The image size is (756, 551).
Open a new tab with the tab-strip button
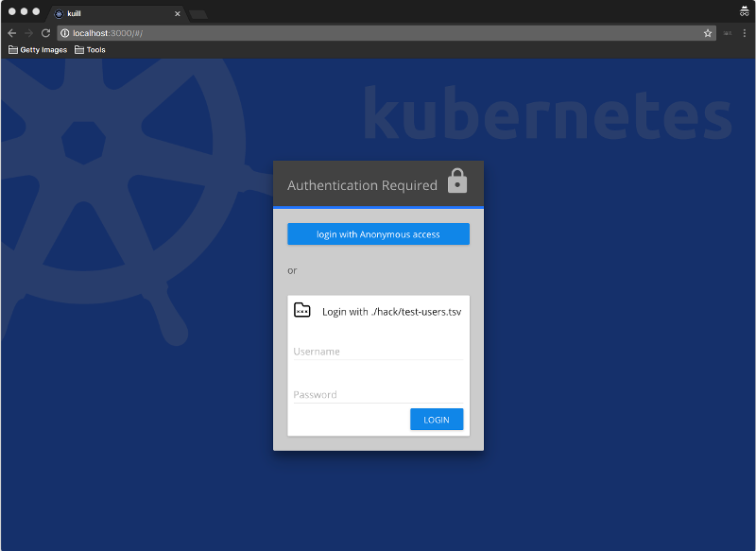tap(198, 14)
